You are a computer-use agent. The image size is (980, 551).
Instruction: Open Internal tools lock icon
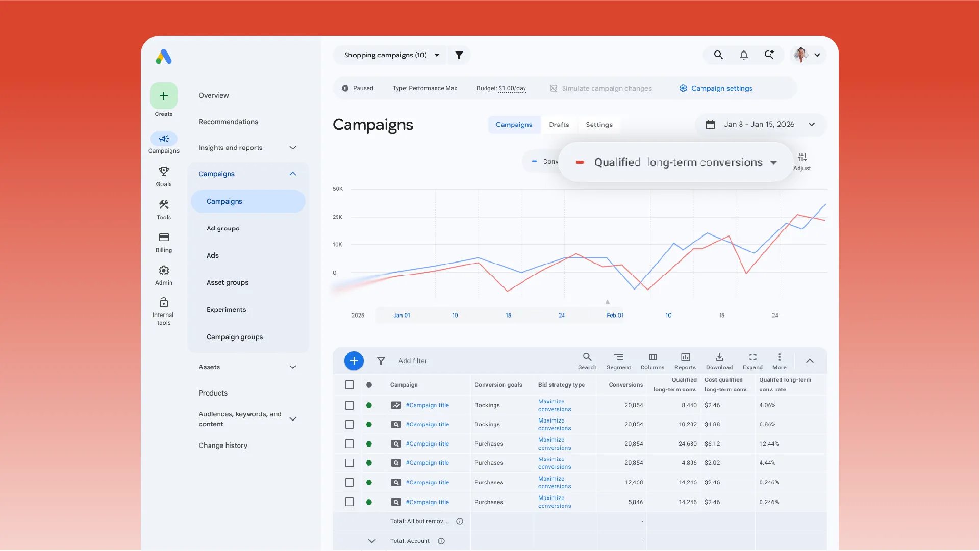[164, 303]
